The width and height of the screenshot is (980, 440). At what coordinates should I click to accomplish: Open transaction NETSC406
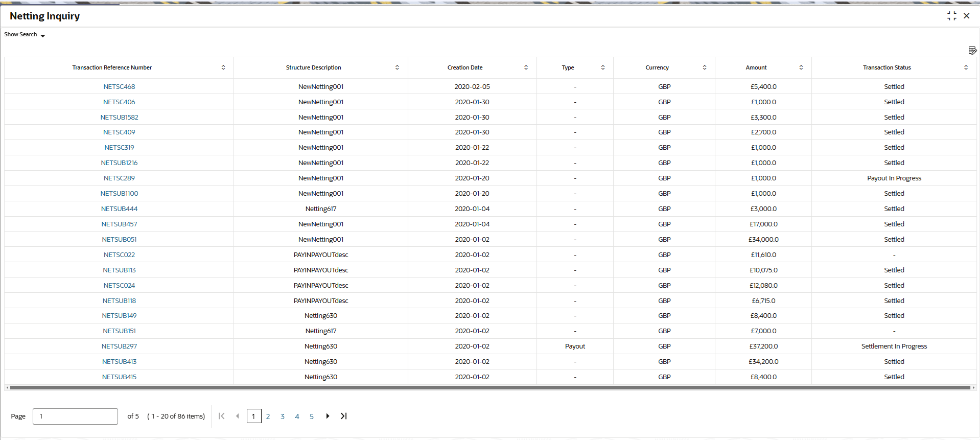tap(119, 102)
